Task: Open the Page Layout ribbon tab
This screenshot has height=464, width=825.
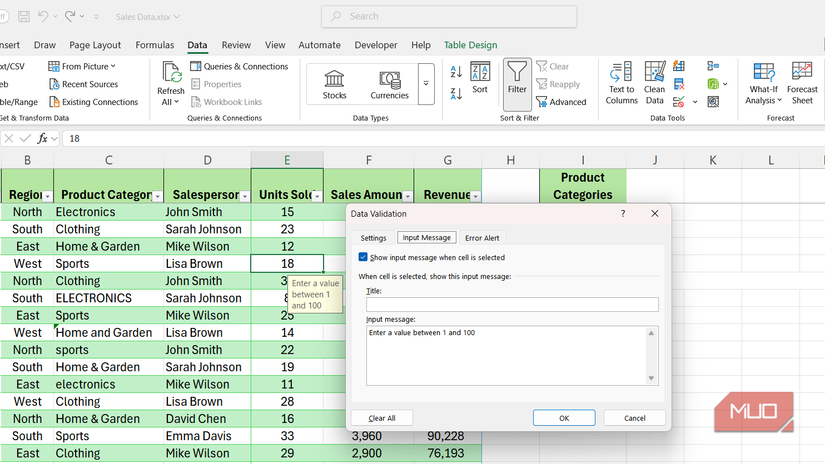Action: click(95, 45)
